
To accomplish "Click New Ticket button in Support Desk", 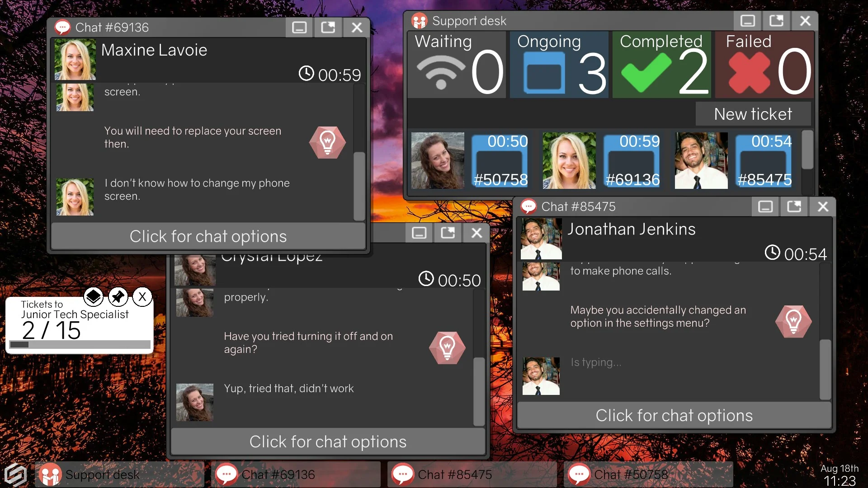I will pos(754,114).
